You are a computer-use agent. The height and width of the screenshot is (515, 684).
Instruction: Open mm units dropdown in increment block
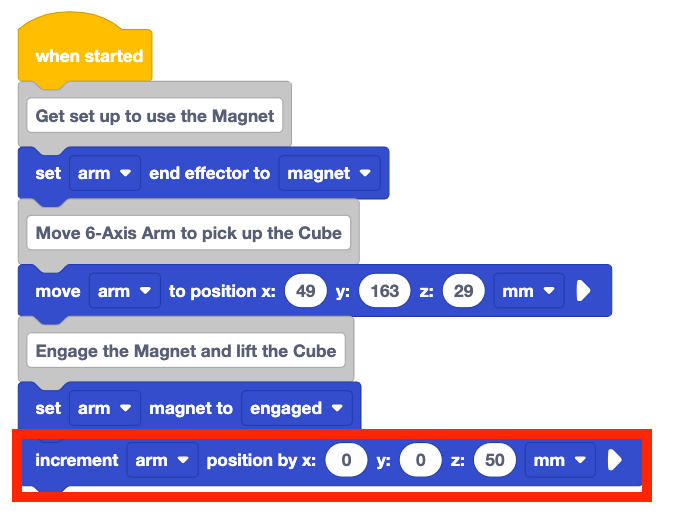point(561,461)
